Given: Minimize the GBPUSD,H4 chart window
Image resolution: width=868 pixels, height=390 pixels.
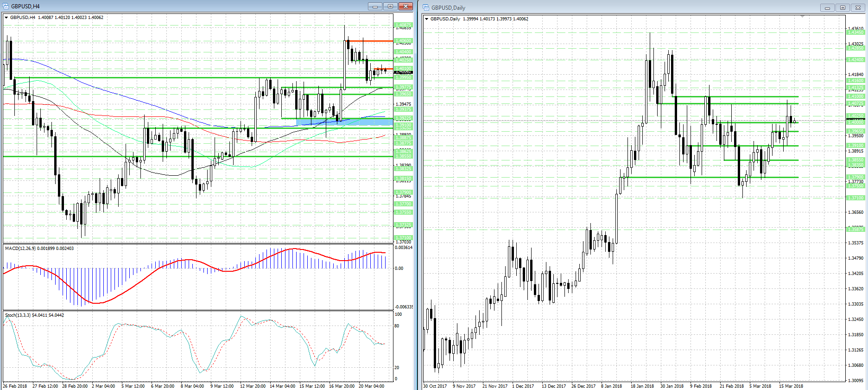Looking at the screenshot, I should 375,6.
